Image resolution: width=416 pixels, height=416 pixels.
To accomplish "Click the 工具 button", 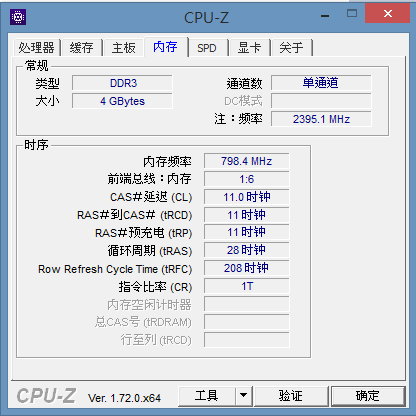I will [x=206, y=396].
